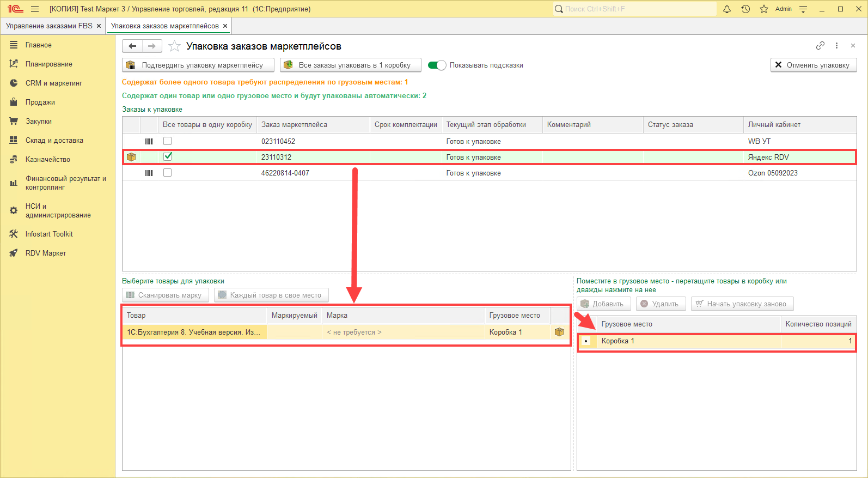Click the back navigation arrow
The height and width of the screenshot is (478, 868).
coord(132,46)
